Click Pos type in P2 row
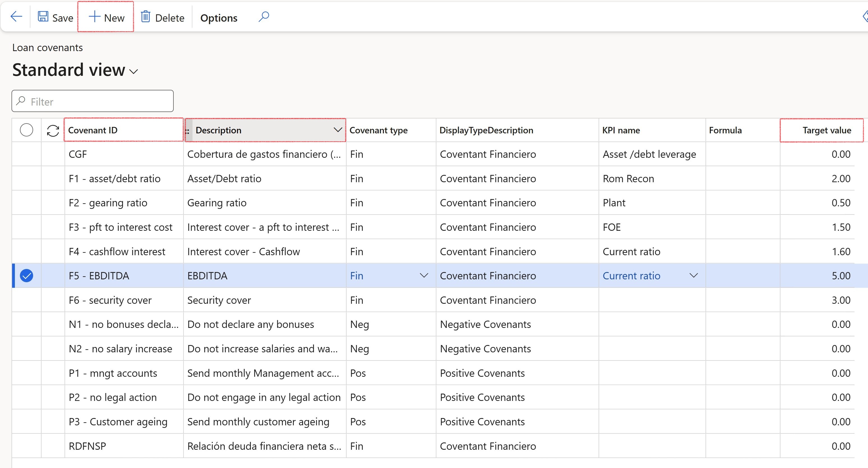Image resolution: width=868 pixels, height=468 pixels. pos(391,398)
